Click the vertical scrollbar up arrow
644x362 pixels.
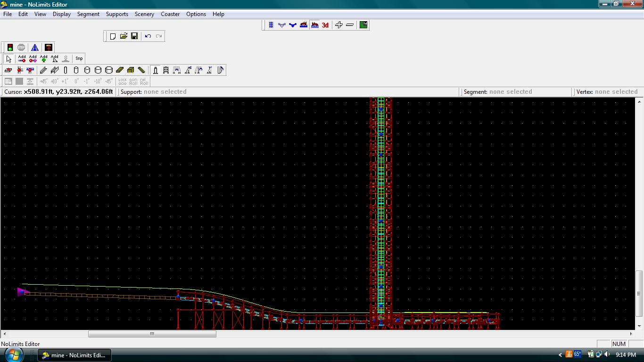click(639, 101)
